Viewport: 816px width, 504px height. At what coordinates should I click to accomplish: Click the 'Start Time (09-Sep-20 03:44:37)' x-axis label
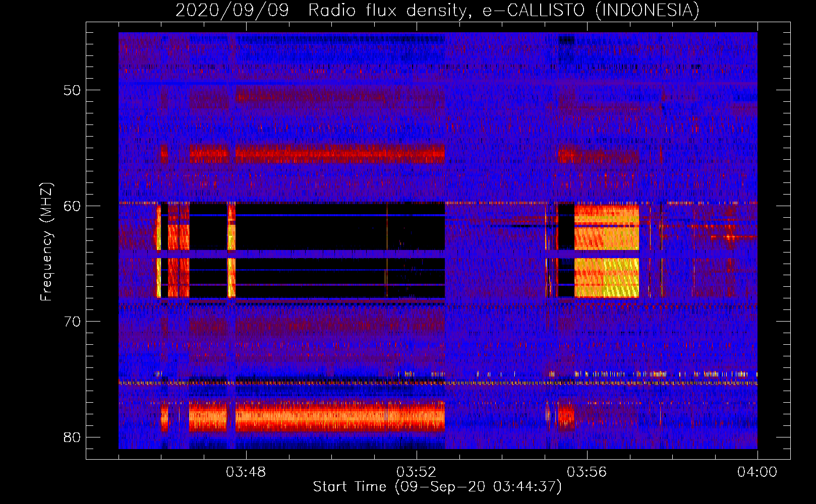pyautogui.click(x=437, y=486)
